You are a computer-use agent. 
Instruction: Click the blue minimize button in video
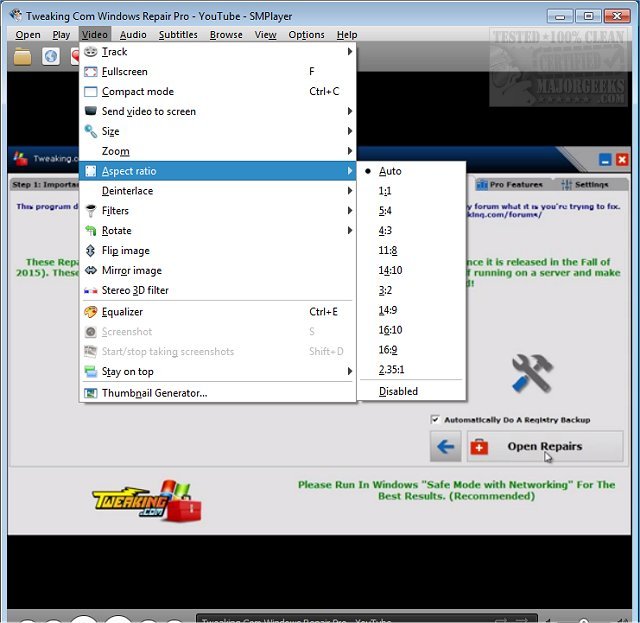[x=605, y=160]
